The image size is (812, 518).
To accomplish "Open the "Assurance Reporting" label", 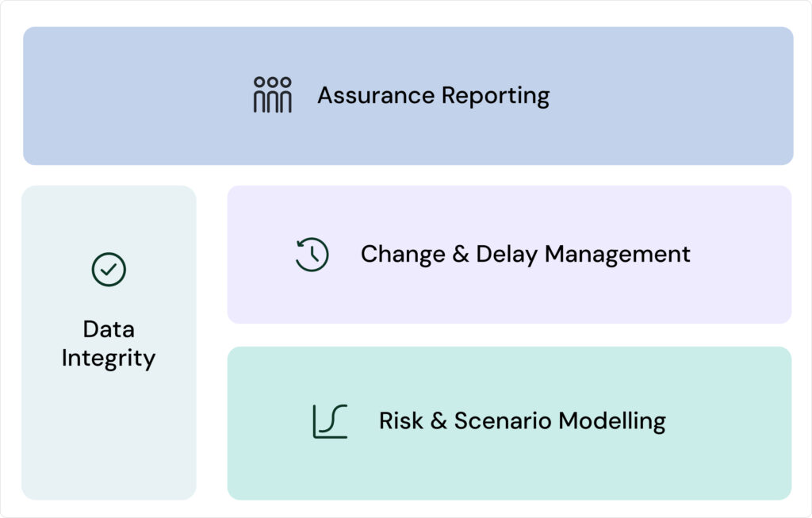I will [x=433, y=95].
